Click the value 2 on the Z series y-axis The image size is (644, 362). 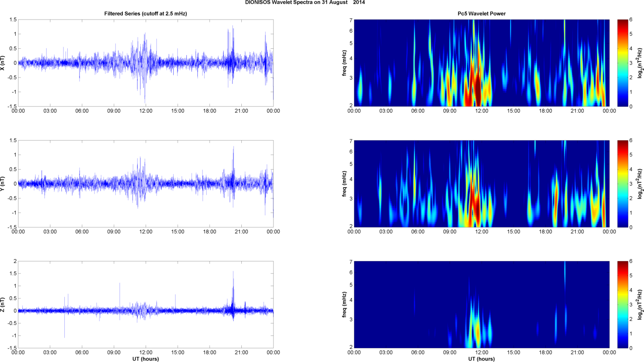(15, 262)
